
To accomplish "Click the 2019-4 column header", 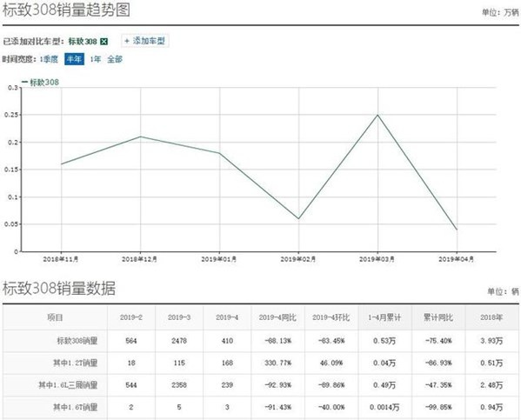I will tap(227, 317).
